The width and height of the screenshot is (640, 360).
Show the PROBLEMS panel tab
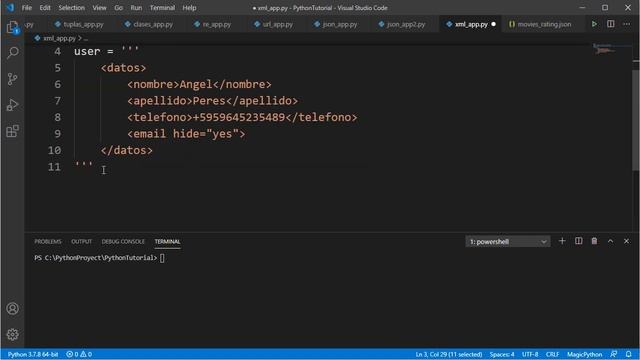click(x=48, y=242)
